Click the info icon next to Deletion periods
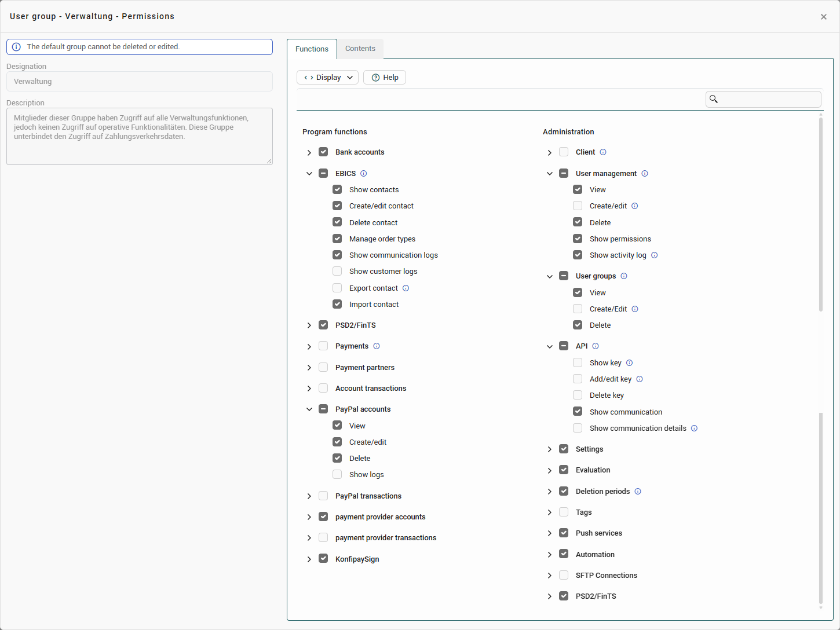 pos(638,492)
